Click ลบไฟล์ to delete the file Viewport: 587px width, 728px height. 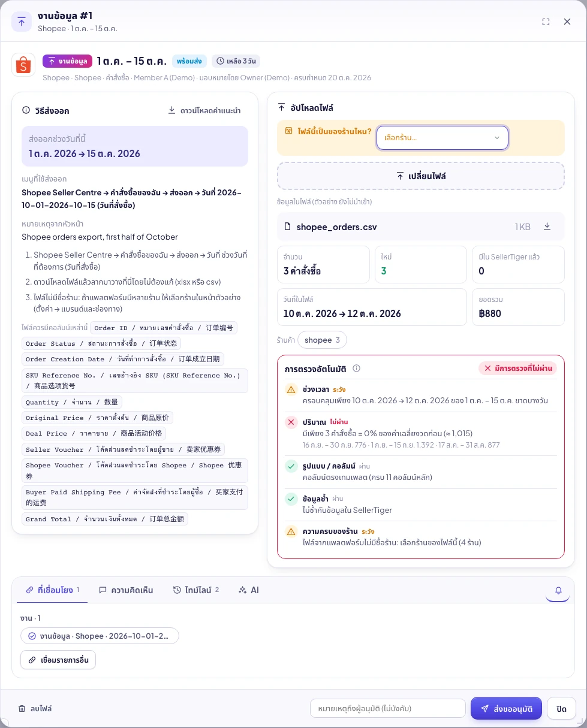(35, 708)
